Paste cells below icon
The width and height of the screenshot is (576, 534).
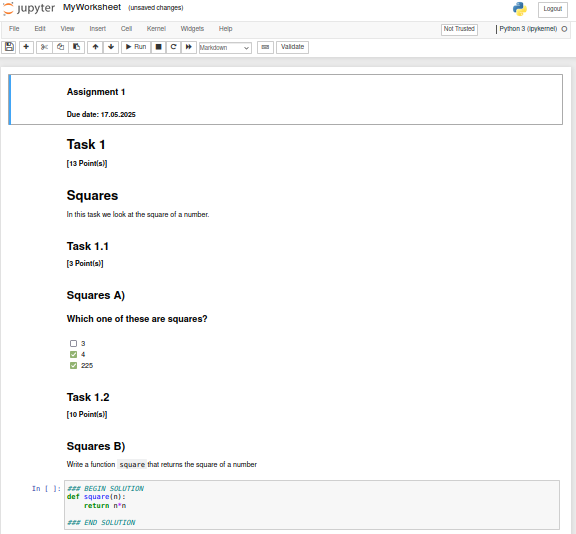(x=77, y=47)
